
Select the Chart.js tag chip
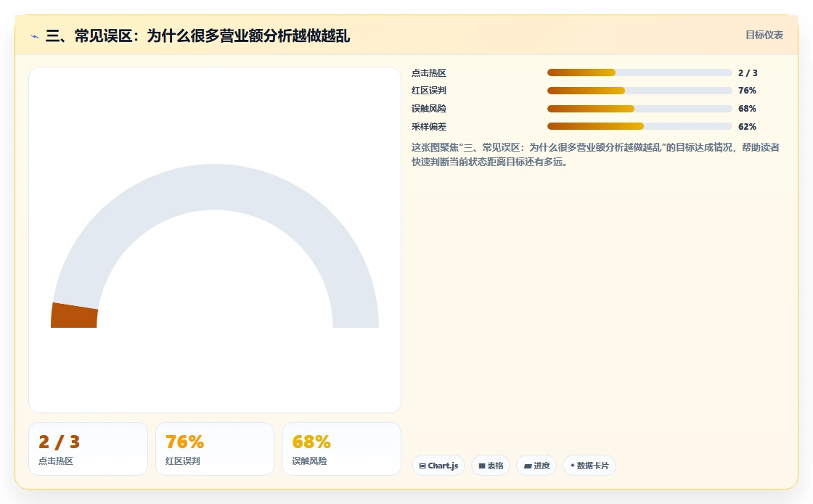(x=438, y=466)
